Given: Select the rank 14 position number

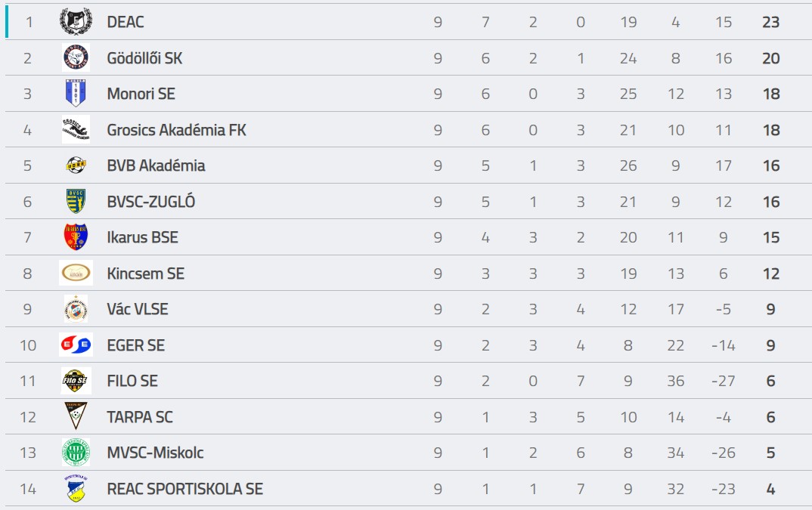Looking at the screenshot, I should click(x=28, y=489).
